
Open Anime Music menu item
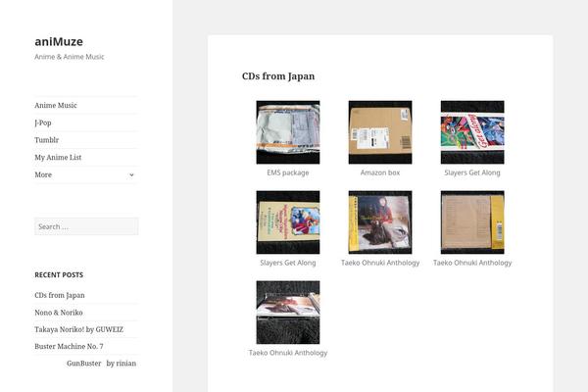[56, 106]
